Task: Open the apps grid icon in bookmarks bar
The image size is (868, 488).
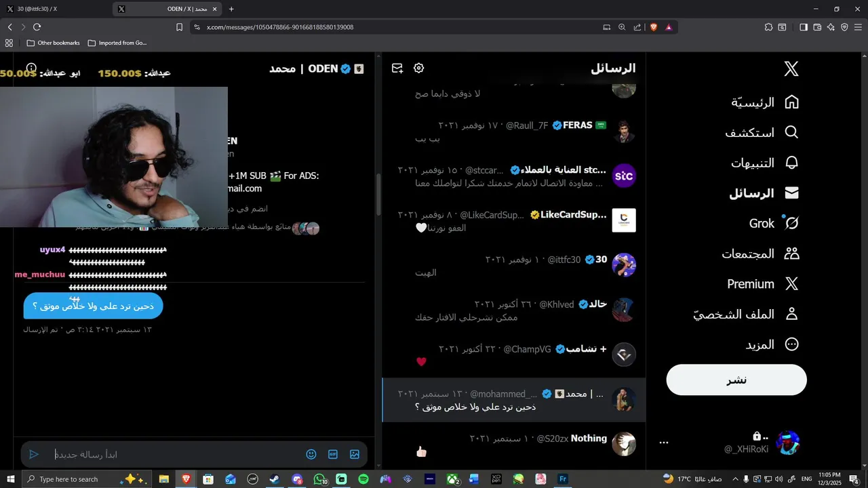Action: coord(9,43)
